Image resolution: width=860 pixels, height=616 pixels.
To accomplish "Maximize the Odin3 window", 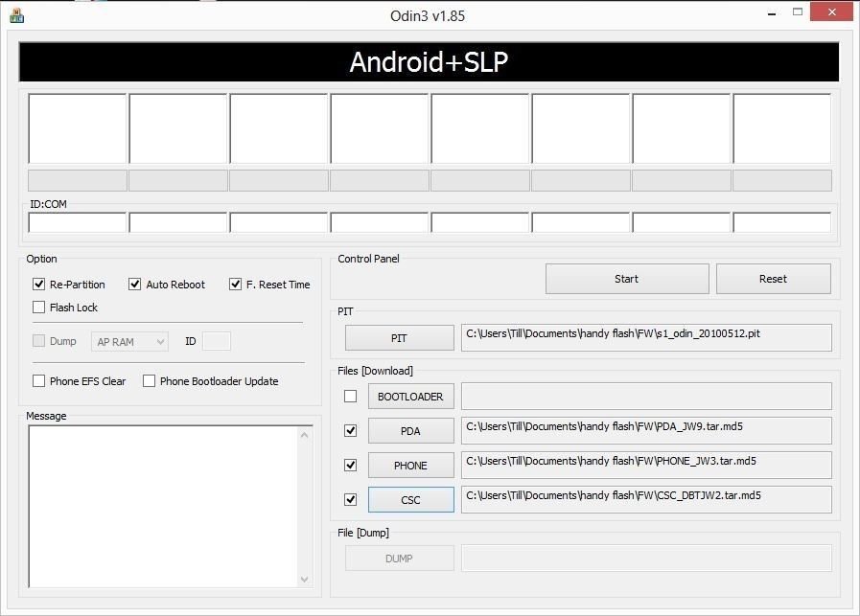I will pyautogui.click(x=798, y=12).
